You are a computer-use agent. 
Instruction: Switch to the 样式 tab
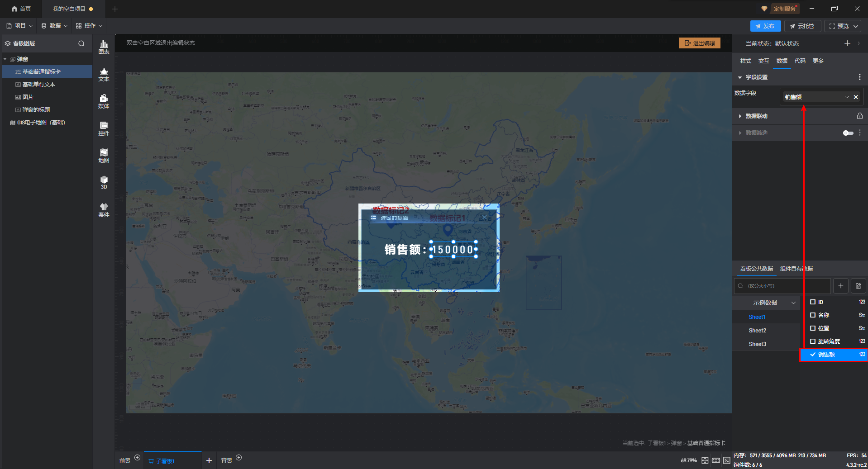pyautogui.click(x=745, y=61)
